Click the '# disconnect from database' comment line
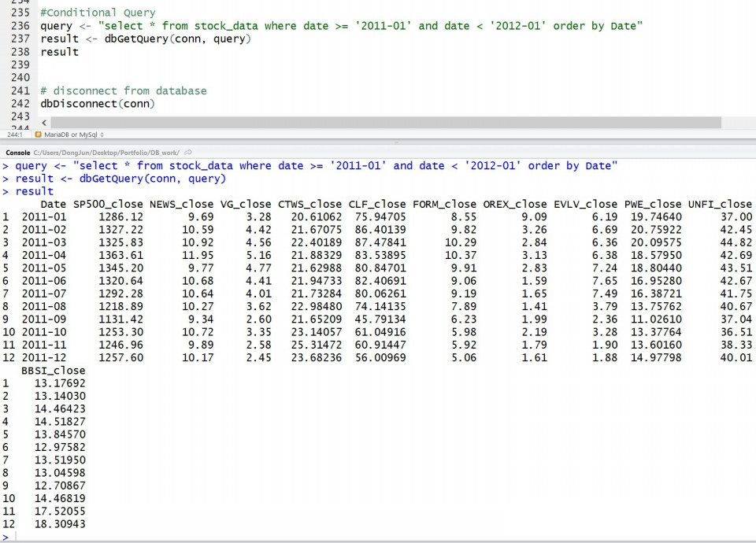The width and height of the screenshot is (756, 543). 124,90
